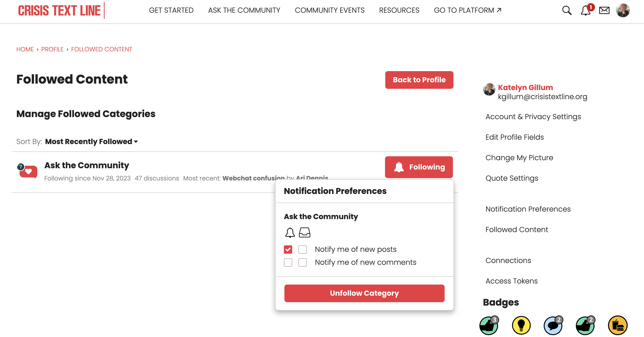Open Sort By Most Recently Followed dropdown
644x337 pixels.
(x=91, y=141)
